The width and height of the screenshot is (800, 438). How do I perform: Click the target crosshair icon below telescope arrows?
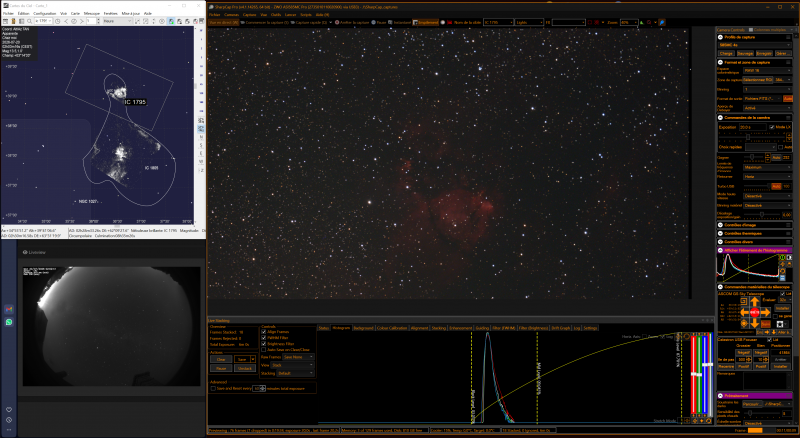click(744, 323)
